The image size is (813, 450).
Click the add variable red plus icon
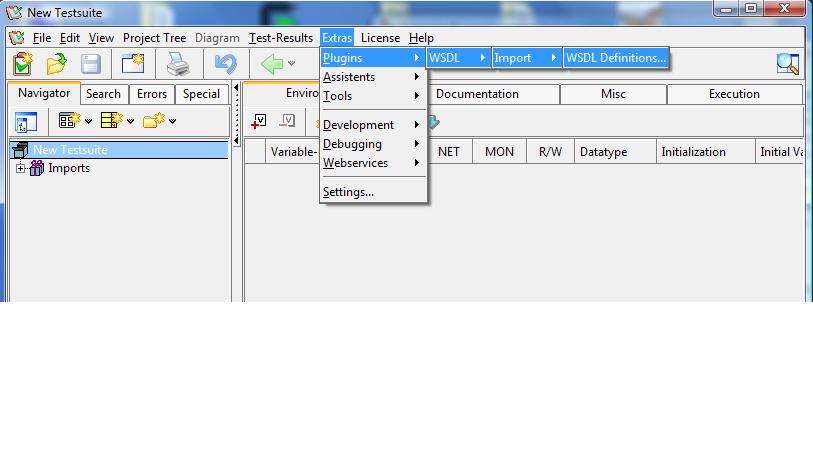[x=258, y=121]
